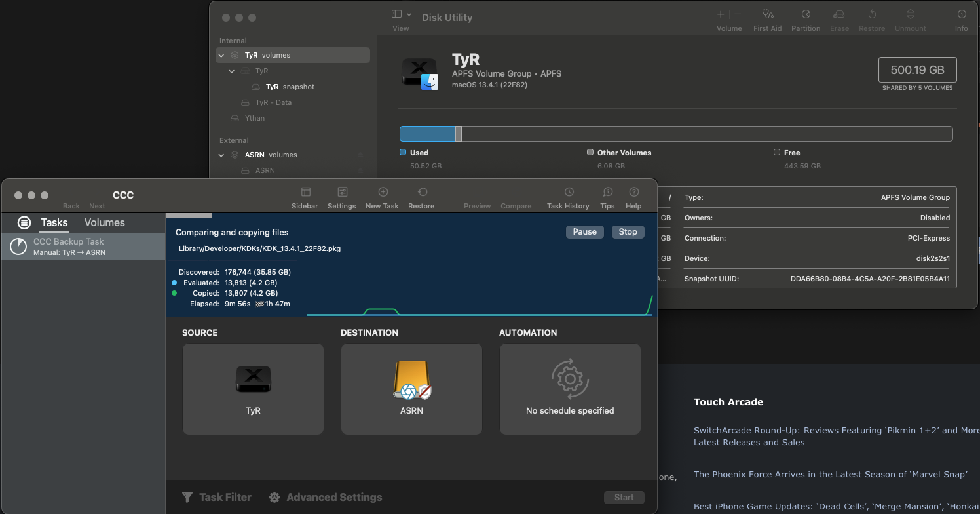Click the copy activity graph in CCC
The width and height of the screenshot is (980, 514).
(480, 304)
